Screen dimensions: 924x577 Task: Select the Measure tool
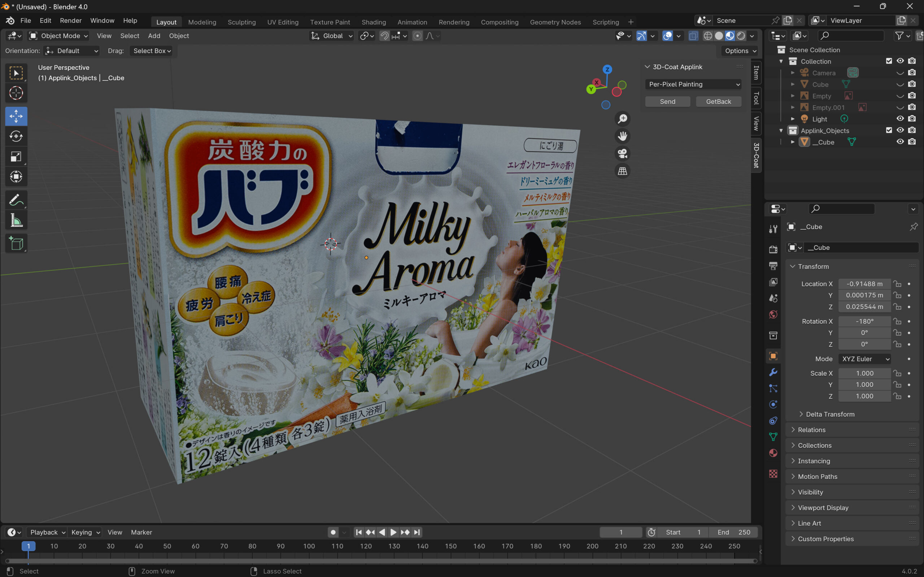pyautogui.click(x=16, y=221)
